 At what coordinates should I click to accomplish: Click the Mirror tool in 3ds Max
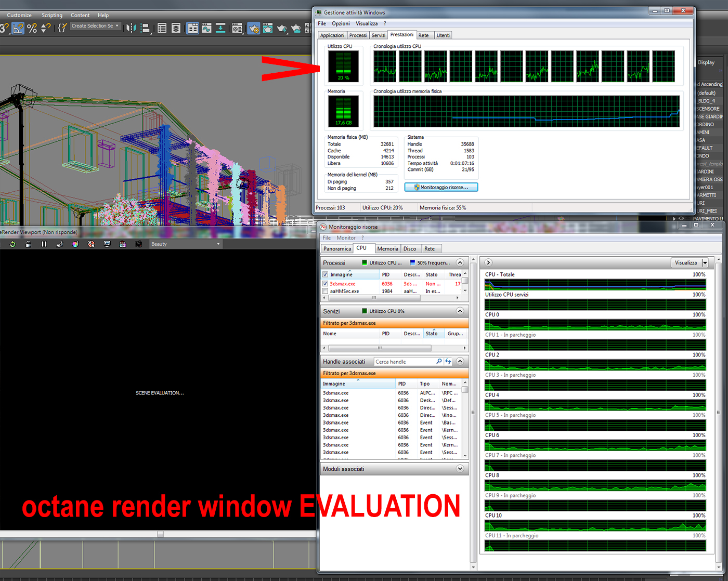(132, 28)
